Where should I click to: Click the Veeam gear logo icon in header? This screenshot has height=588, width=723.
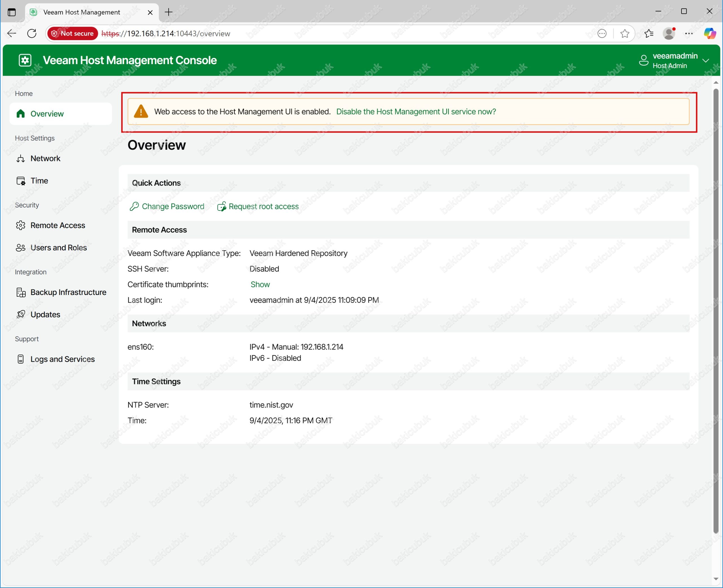(x=25, y=60)
